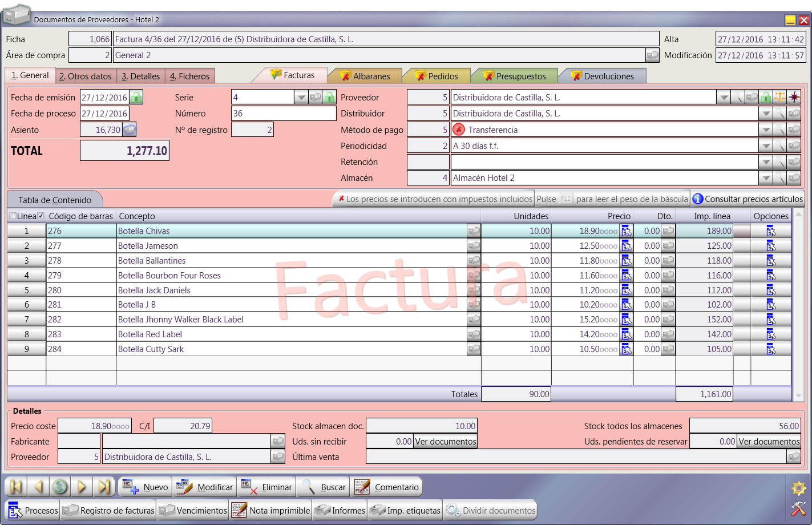Click the Vencimientos button

193,510
